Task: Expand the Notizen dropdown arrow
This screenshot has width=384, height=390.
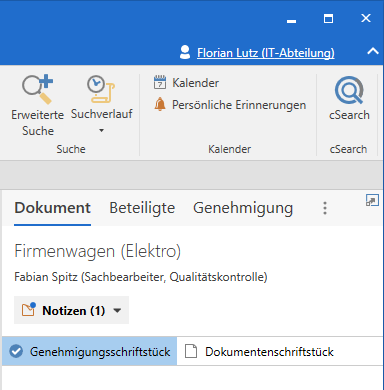Action: coord(117,311)
